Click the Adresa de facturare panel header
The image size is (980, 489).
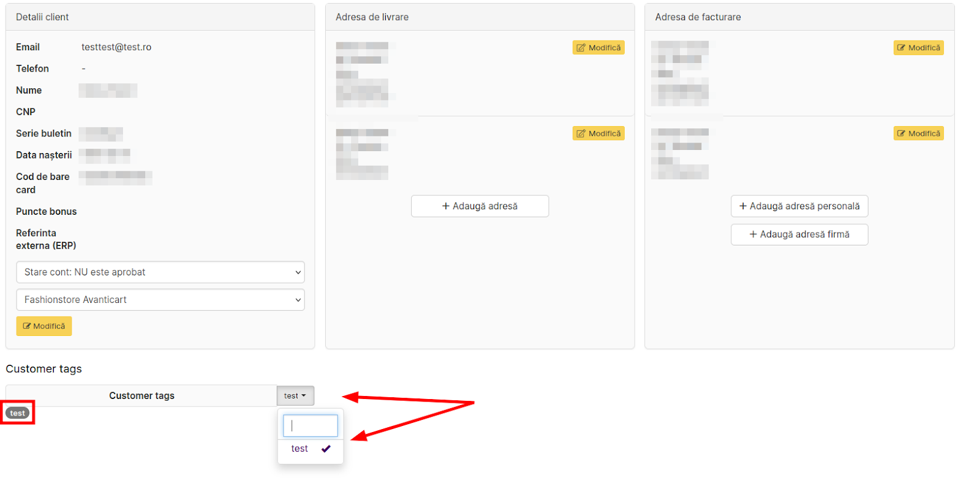698,17
